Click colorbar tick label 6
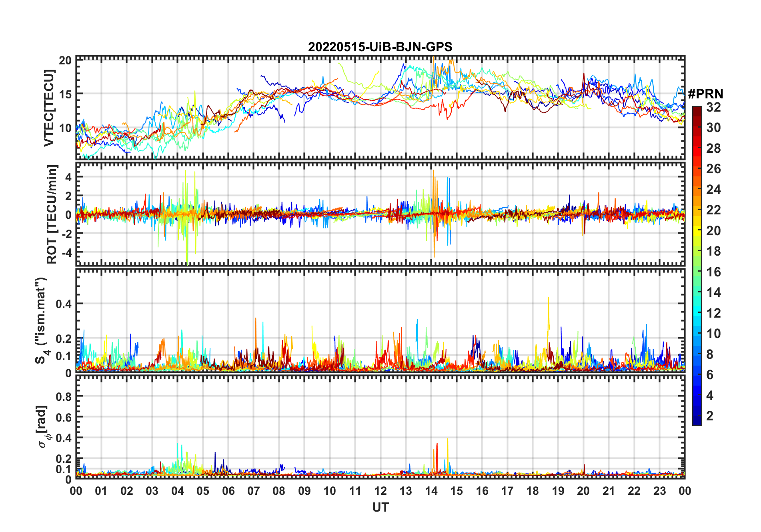761x532 pixels. (710, 375)
